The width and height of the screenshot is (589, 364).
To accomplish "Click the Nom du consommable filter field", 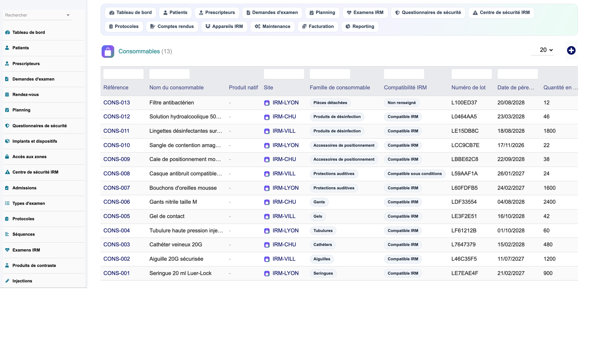I will [x=169, y=74].
